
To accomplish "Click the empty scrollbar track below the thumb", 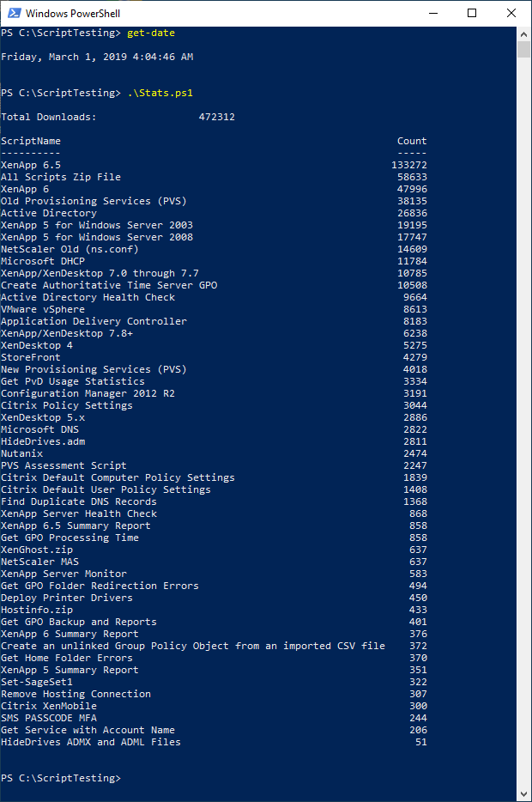I will (523, 429).
